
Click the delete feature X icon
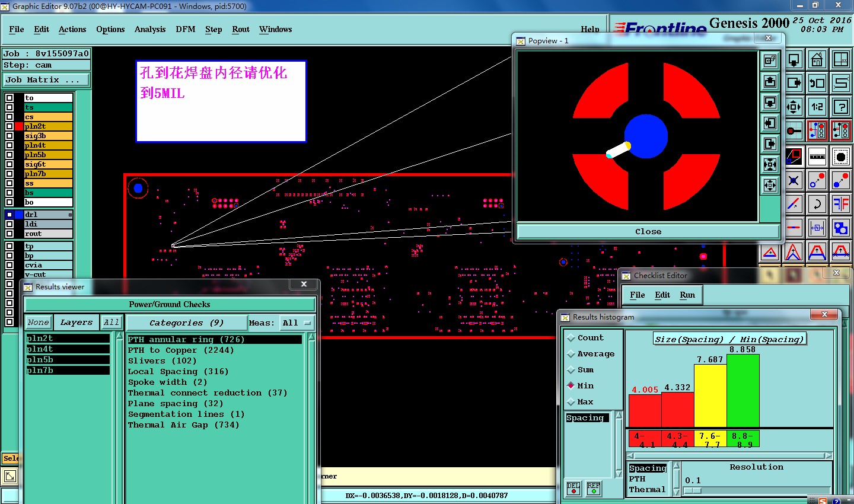tap(794, 180)
